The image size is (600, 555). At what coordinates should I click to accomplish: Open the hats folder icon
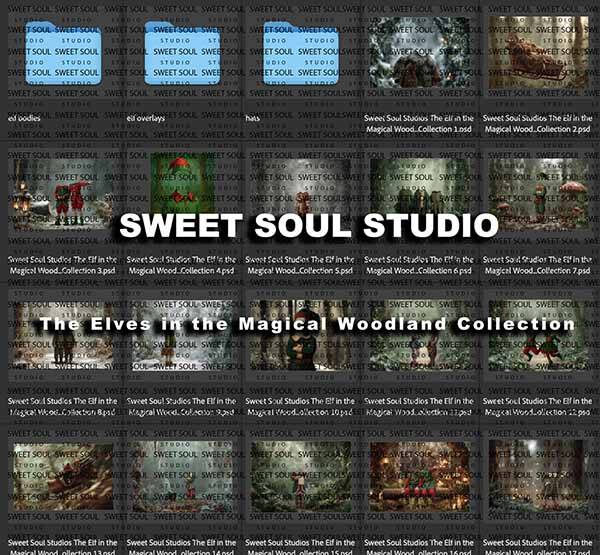tap(301, 53)
